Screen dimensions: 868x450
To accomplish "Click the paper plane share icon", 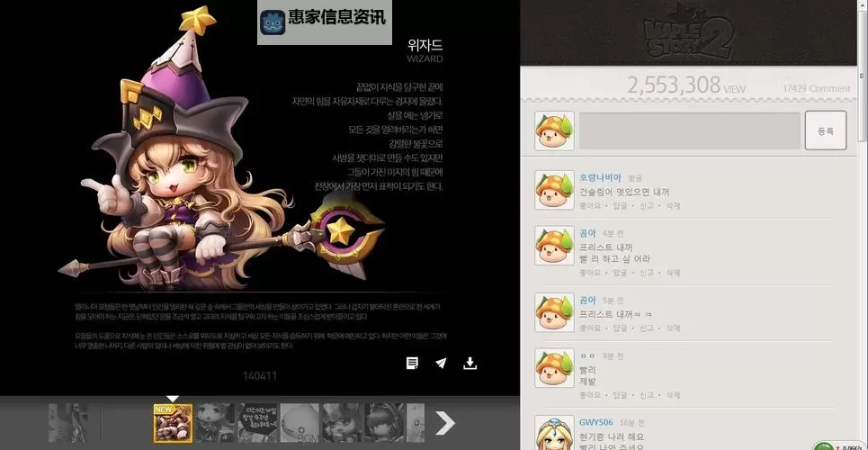I will point(441,363).
